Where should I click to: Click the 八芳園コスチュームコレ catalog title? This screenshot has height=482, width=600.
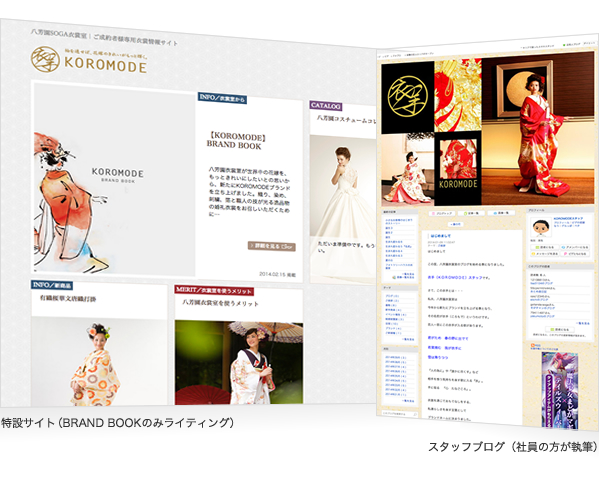(x=346, y=119)
